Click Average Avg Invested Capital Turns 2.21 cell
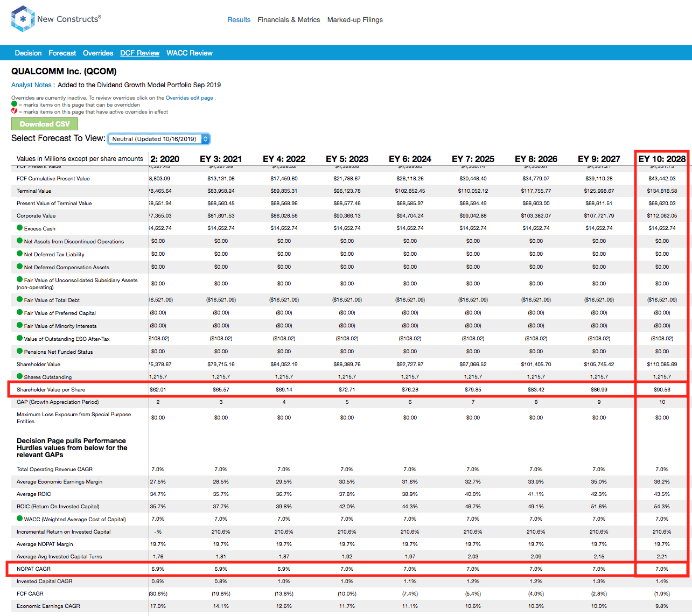The height and width of the screenshot is (616, 692). (662, 556)
